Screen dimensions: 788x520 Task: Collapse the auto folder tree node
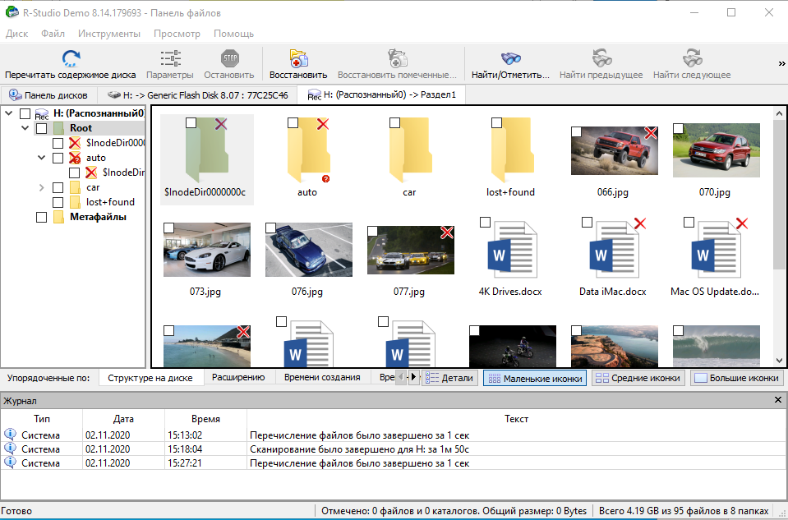click(41, 158)
